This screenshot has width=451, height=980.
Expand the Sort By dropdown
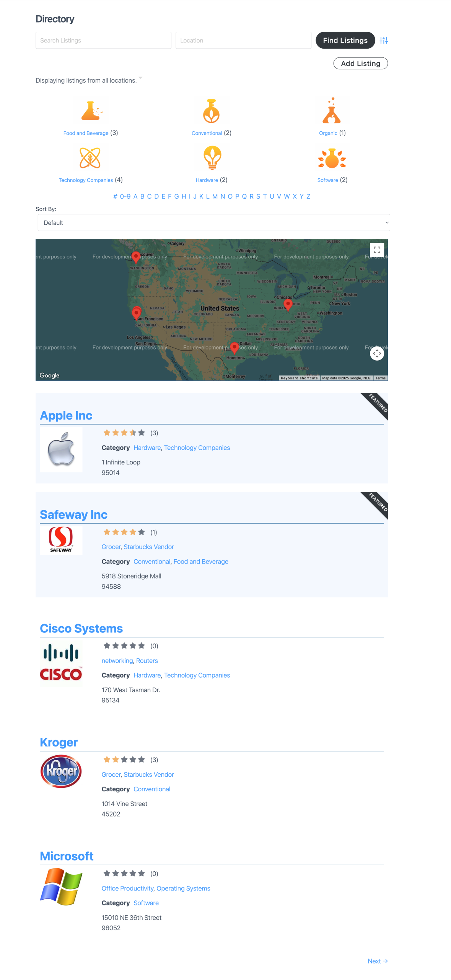tap(213, 223)
